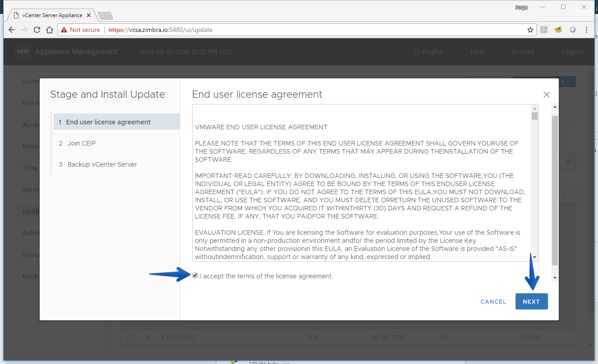Click the "Fix" type cell
598x364 pixels.
click(314, 337)
